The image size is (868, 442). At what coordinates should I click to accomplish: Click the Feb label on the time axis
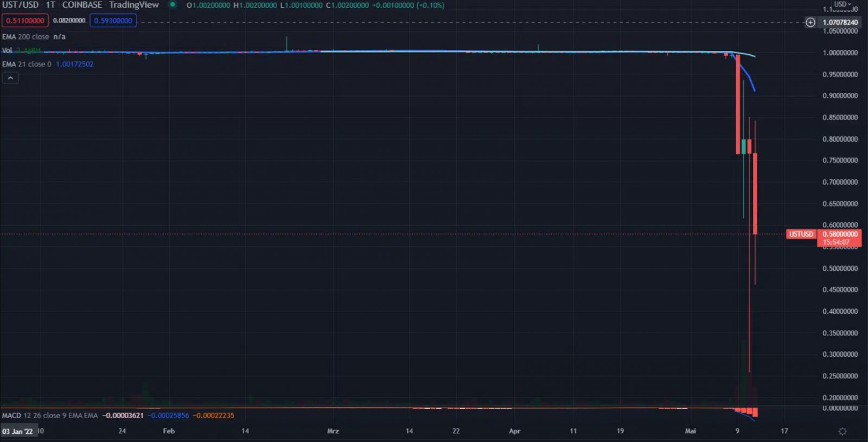pyautogui.click(x=169, y=431)
